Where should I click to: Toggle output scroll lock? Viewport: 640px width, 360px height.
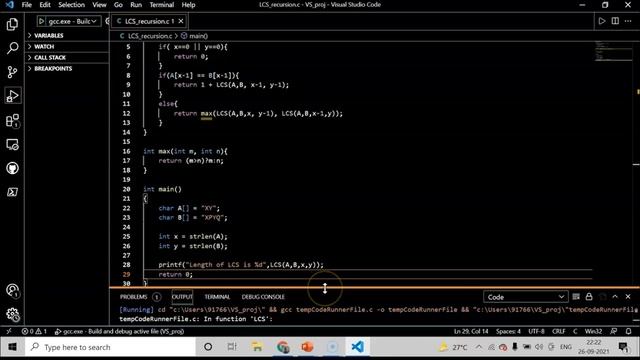tap(589, 297)
